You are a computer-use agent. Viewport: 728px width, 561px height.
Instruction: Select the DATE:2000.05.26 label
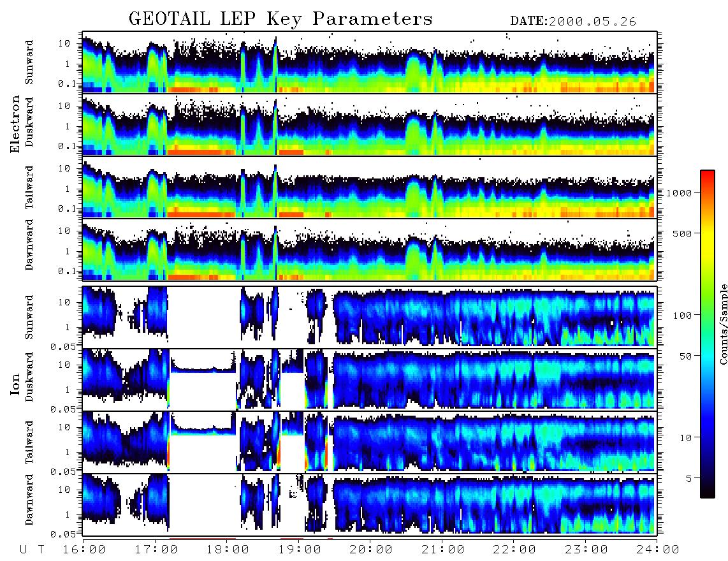click(x=573, y=22)
